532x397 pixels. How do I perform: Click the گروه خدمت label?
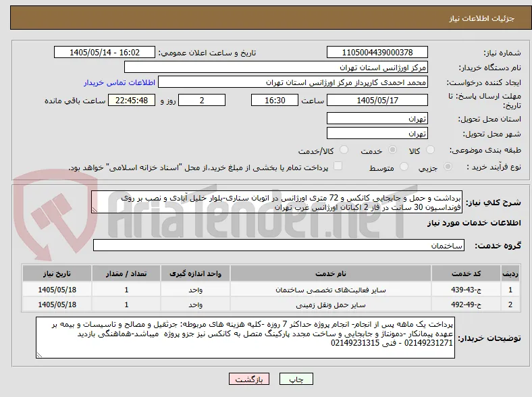point(498,246)
